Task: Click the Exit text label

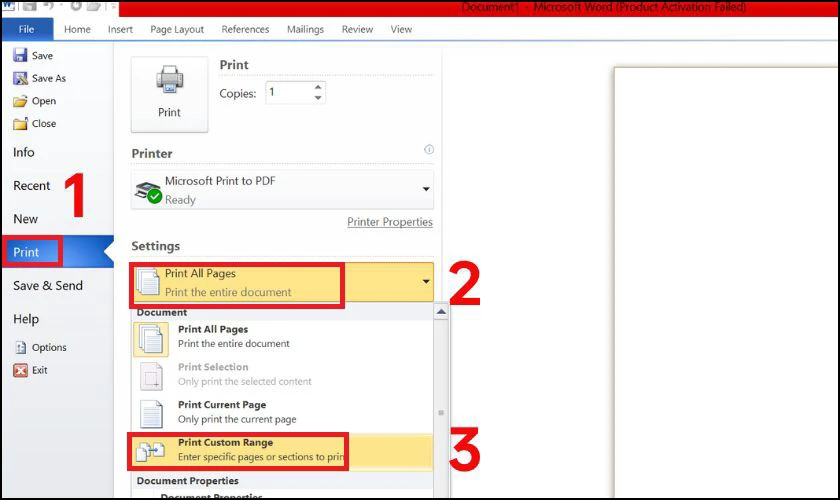Action: pos(40,370)
